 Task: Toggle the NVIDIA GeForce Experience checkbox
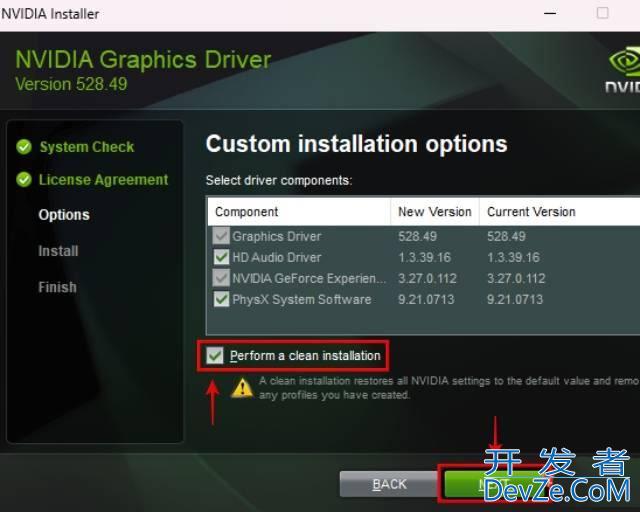click(221, 278)
